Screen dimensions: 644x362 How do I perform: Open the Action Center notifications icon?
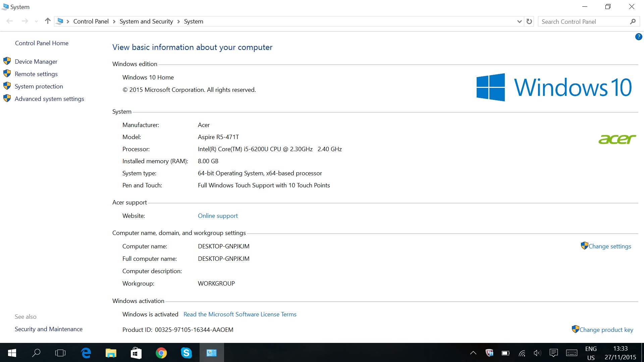pos(553,353)
